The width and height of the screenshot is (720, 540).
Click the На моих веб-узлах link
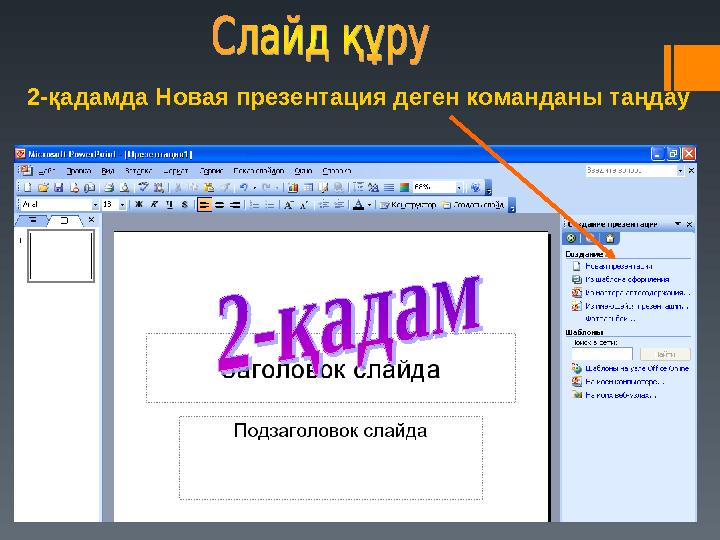coord(620,395)
